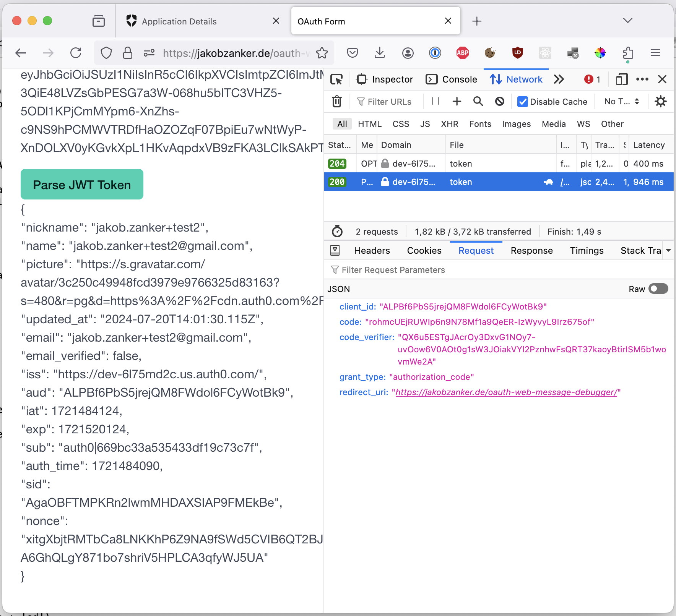
Task: Filter requests by WS type
Action: pyautogui.click(x=583, y=124)
